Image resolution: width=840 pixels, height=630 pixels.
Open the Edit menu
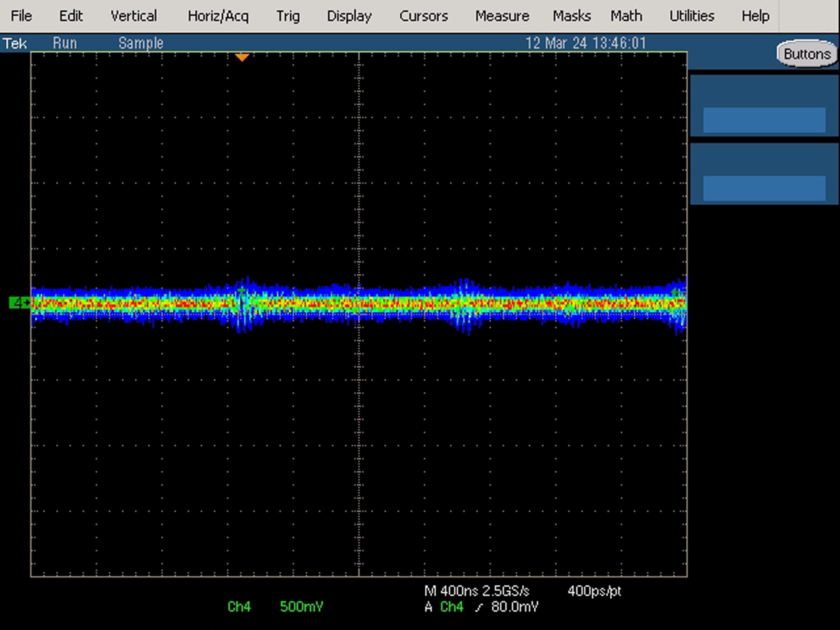71,16
